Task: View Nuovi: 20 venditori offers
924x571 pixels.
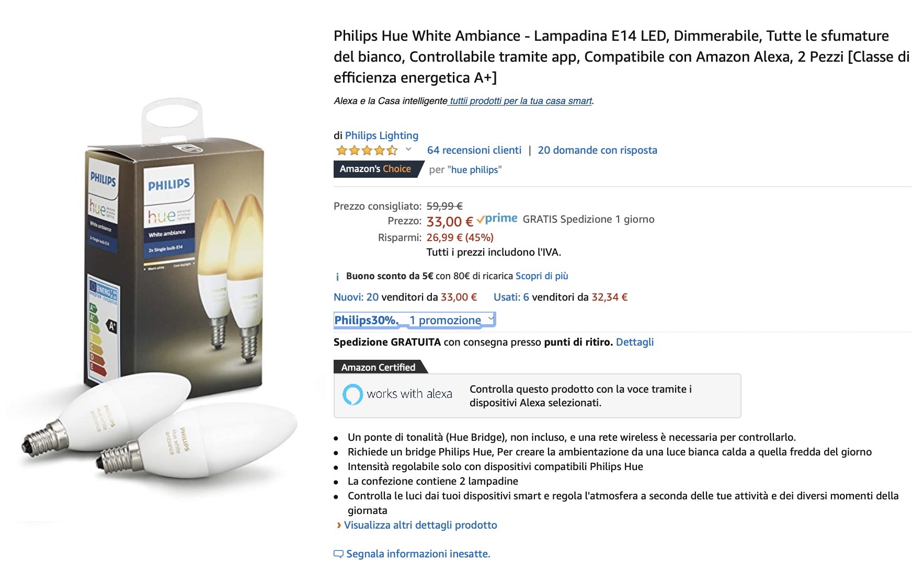Action: [x=356, y=297]
